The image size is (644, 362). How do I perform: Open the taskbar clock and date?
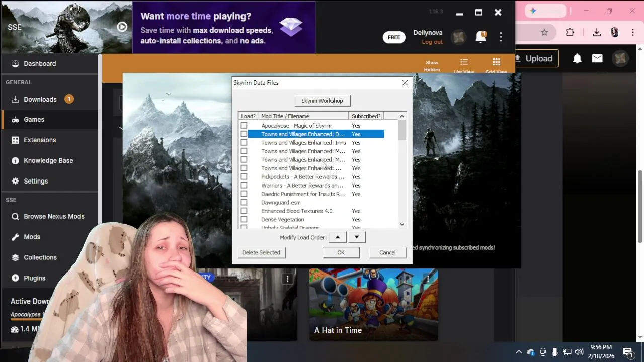(x=602, y=351)
